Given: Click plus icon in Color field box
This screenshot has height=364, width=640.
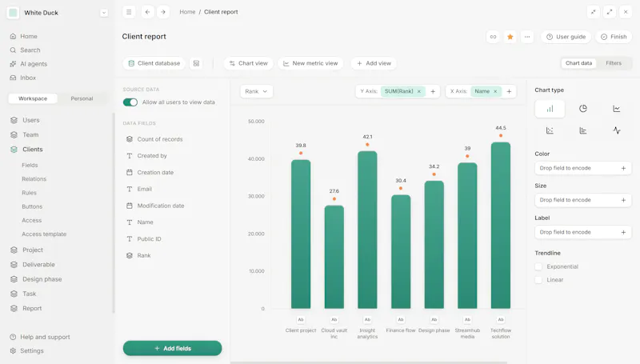Looking at the screenshot, I should (x=623, y=168).
